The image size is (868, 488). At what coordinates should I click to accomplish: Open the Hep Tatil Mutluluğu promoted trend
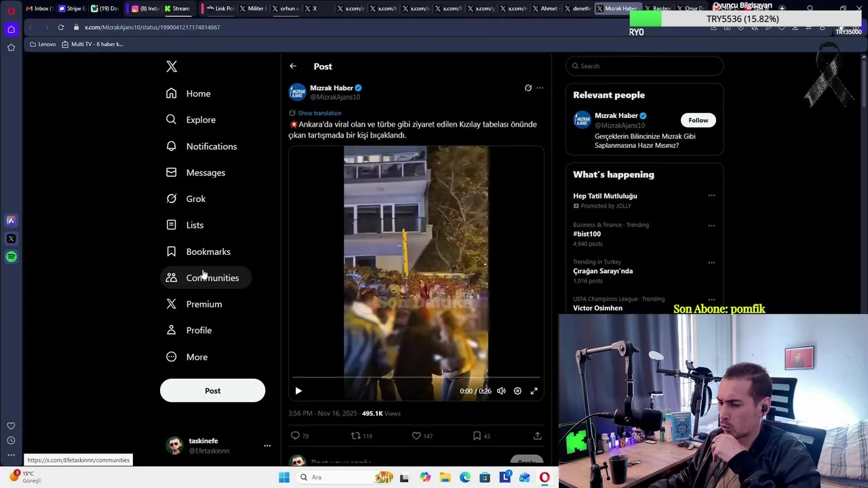[605, 196]
